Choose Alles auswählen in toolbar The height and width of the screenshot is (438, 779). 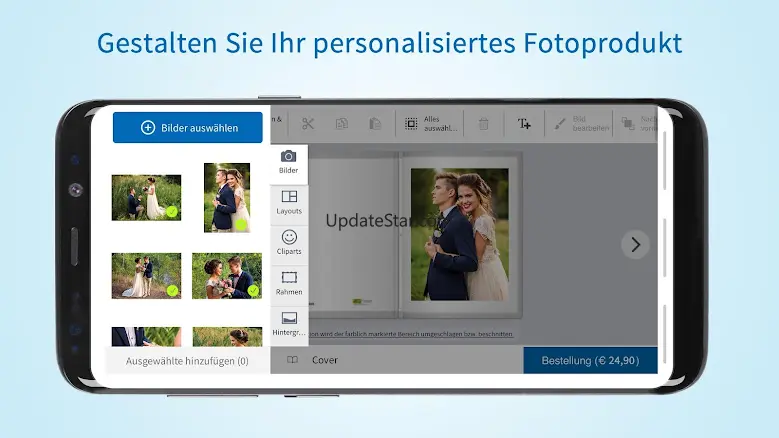pos(431,124)
